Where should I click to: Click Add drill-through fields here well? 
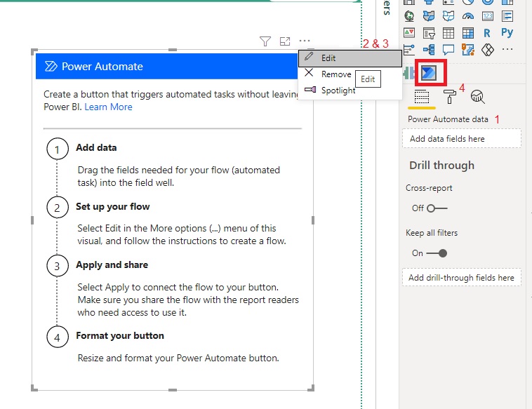click(x=461, y=277)
